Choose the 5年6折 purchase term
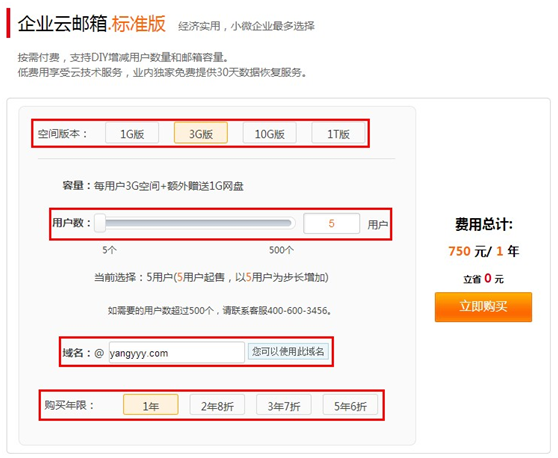The image size is (558, 458). [x=350, y=405]
